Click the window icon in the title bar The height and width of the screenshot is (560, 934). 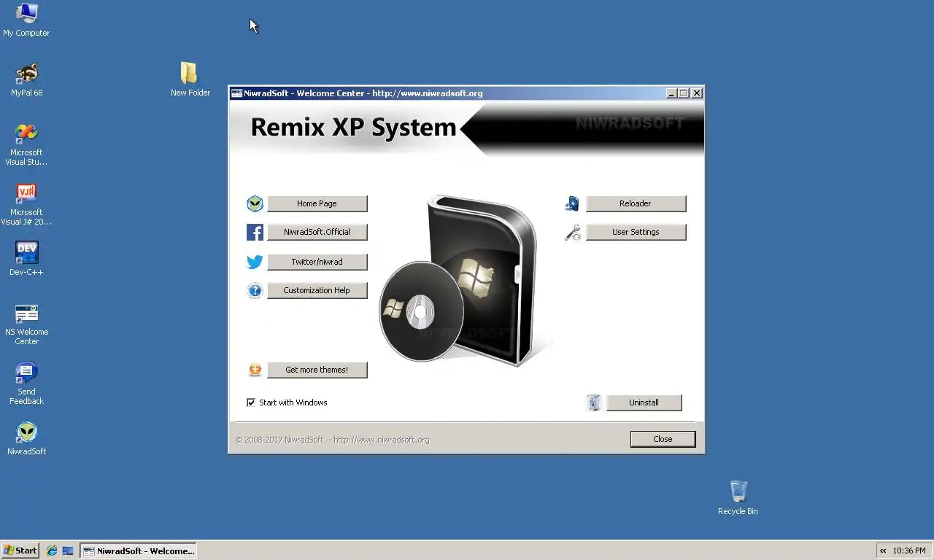pyautogui.click(x=236, y=93)
